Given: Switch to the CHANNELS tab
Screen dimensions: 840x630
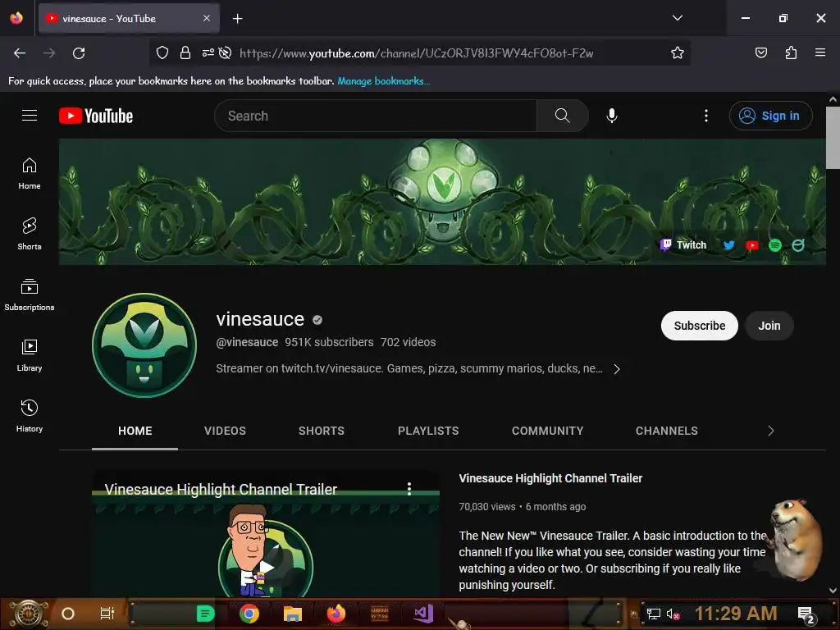Looking at the screenshot, I should [666, 431].
